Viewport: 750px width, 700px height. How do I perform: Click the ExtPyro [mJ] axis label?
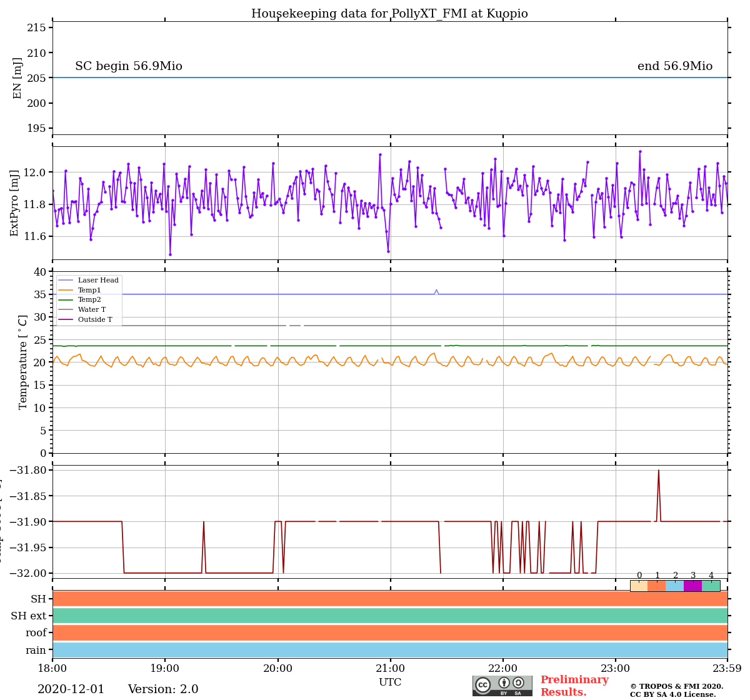pos(15,203)
